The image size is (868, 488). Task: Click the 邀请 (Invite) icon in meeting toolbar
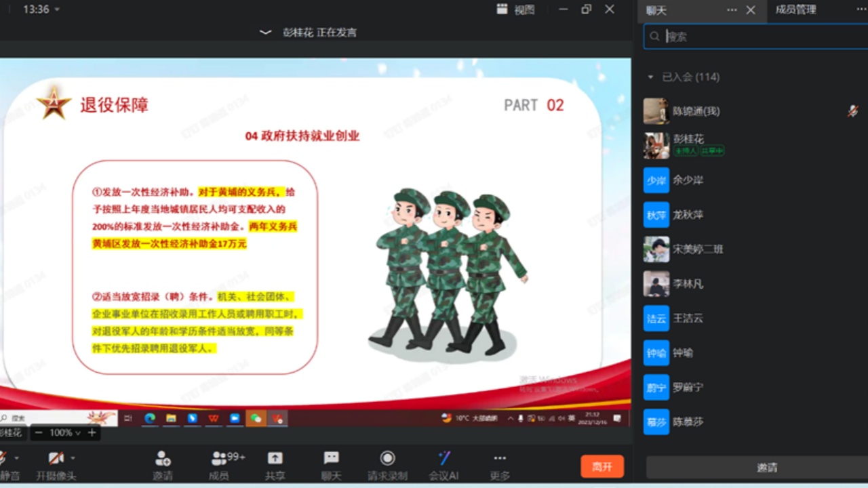[x=163, y=459]
